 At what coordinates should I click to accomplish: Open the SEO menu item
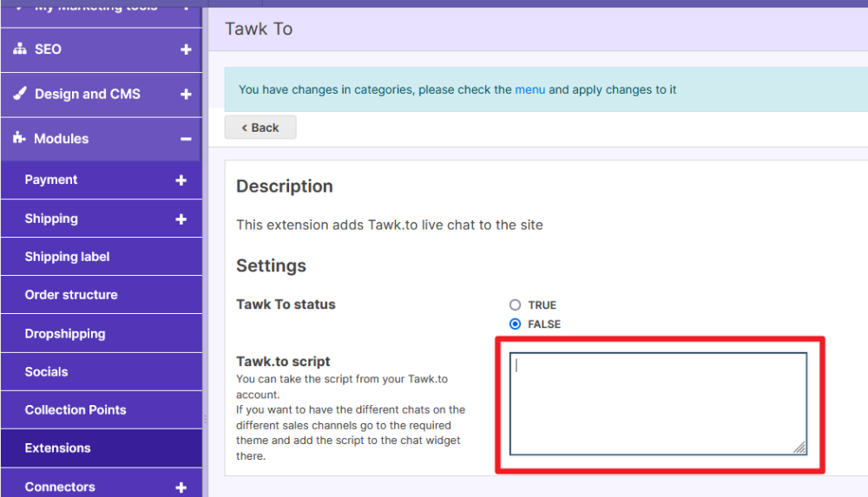coord(102,49)
